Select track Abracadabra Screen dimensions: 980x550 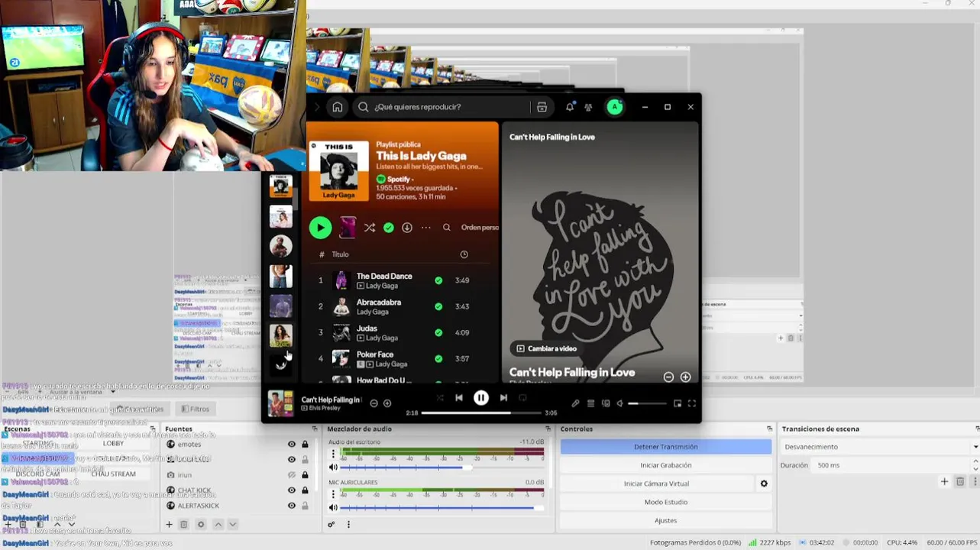pyautogui.click(x=379, y=302)
